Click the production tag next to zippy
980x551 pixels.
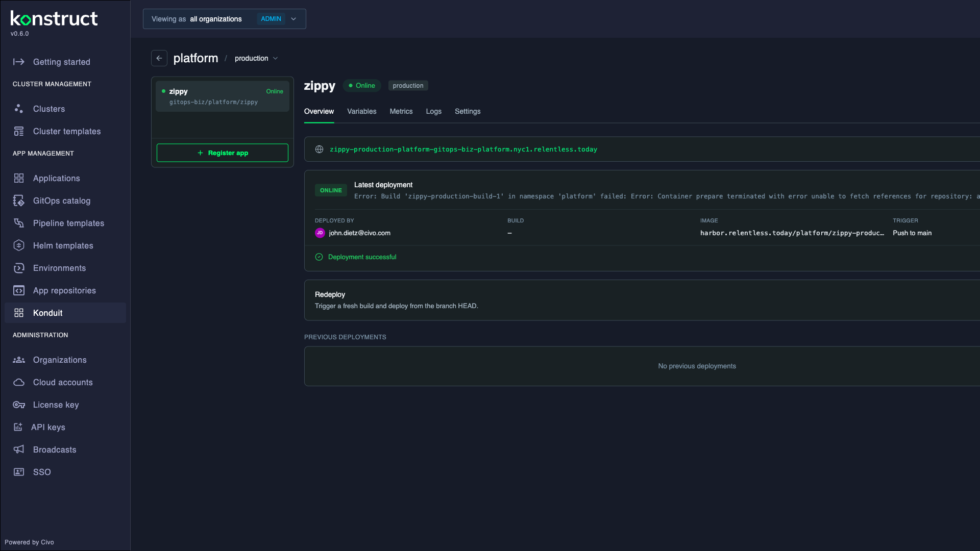408,86
